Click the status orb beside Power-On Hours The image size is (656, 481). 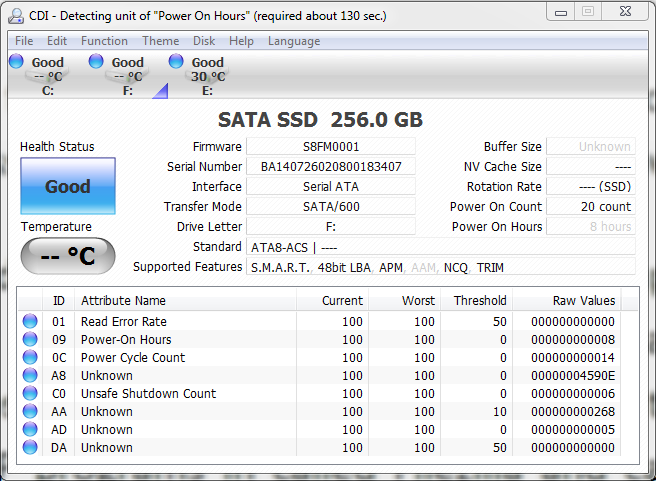coord(30,340)
